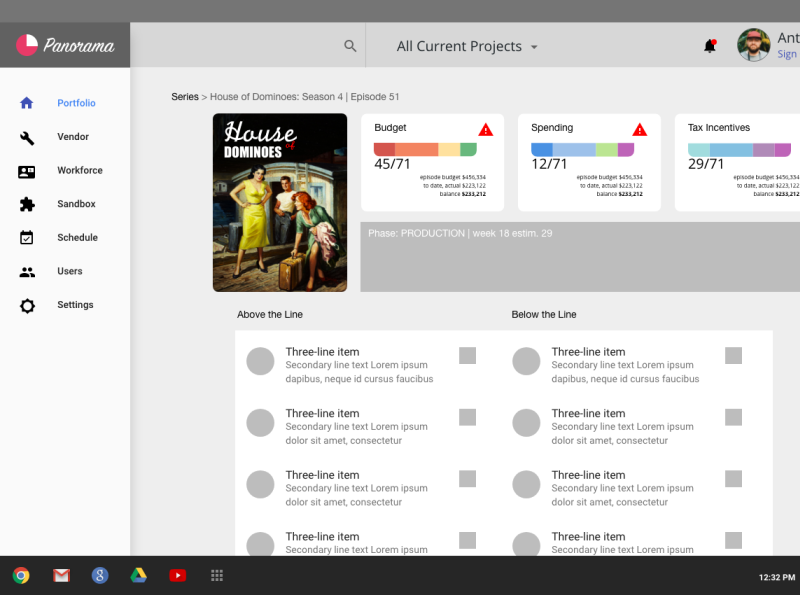The width and height of the screenshot is (800, 595).
Task: Open the Schedule calendar icon
Action: pos(27,238)
